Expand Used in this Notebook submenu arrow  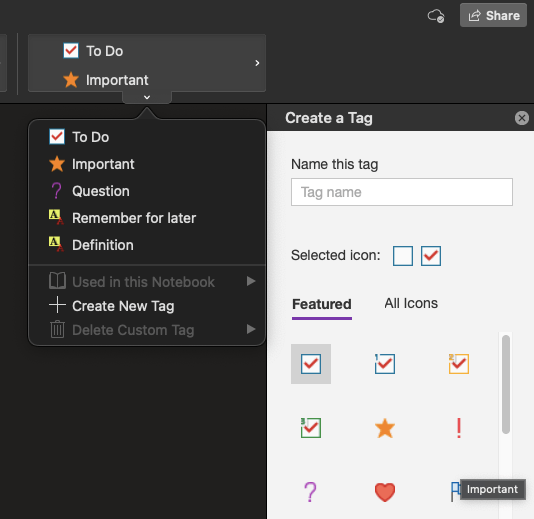click(x=251, y=281)
